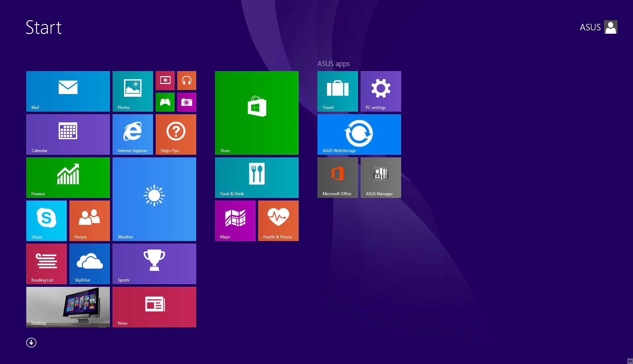Launch the ASUS Manager tile
Viewport: 633px width, 364px height.
coord(381,178)
